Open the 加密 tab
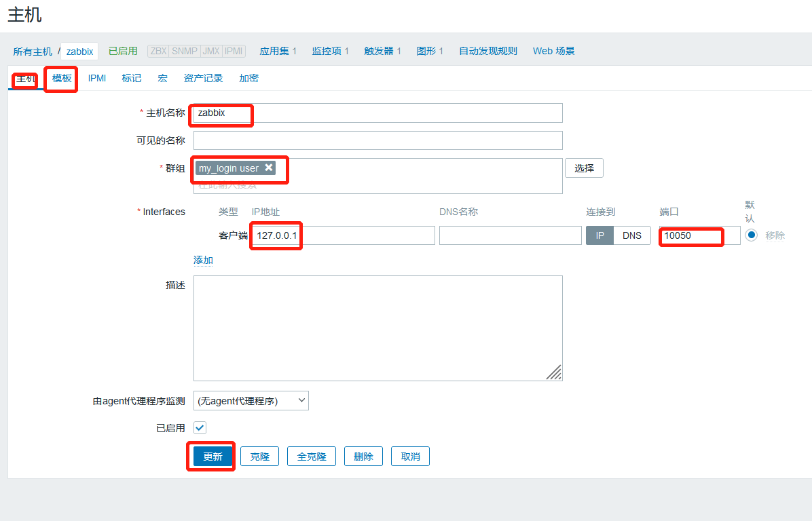This screenshot has height=521, width=812. 248,78
